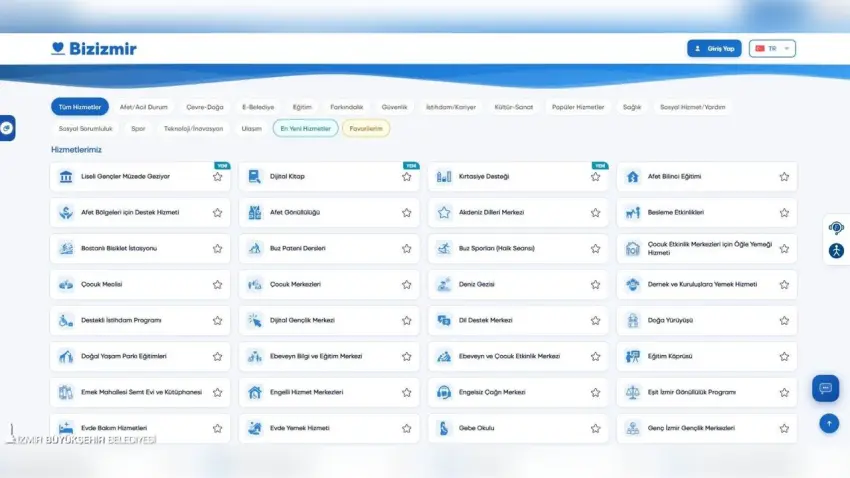This screenshot has height=478, width=850.
Task: Star the Çocuk Meclisi service
Action: (217, 285)
